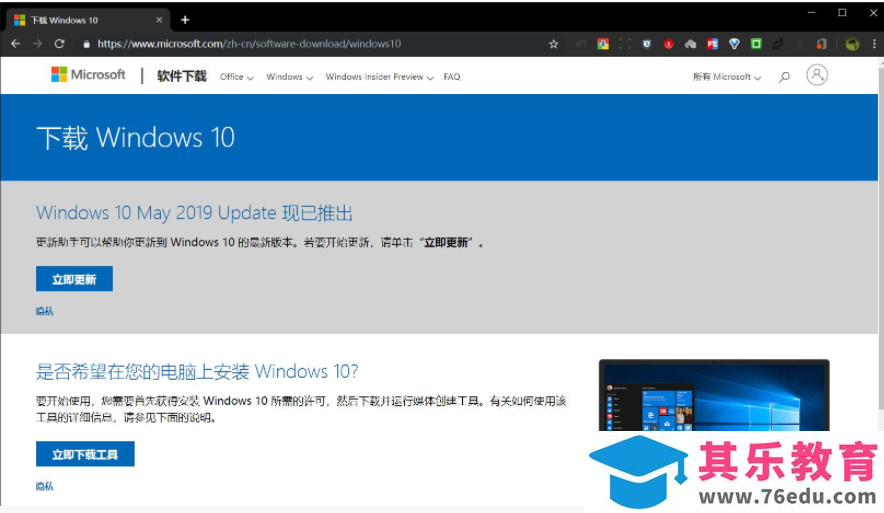
Task: Click the address bar URL
Action: pos(249,44)
